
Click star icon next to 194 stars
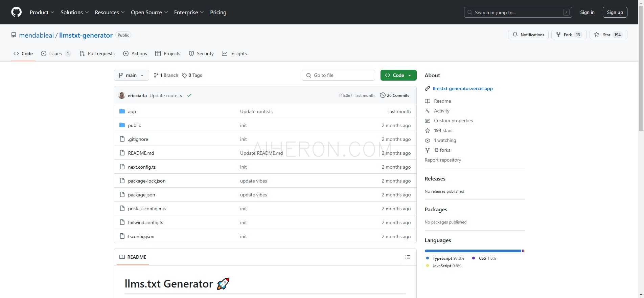(428, 130)
